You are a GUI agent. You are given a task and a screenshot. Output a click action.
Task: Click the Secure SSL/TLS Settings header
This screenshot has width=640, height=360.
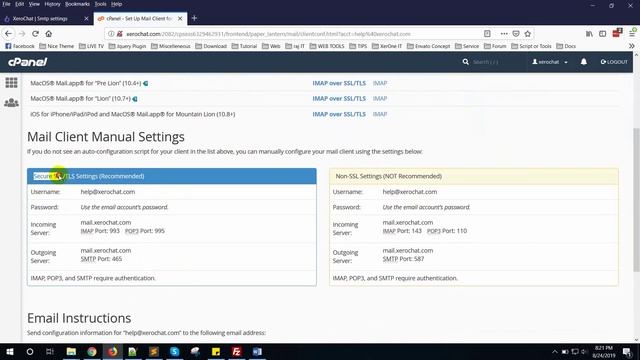pos(172,176)
